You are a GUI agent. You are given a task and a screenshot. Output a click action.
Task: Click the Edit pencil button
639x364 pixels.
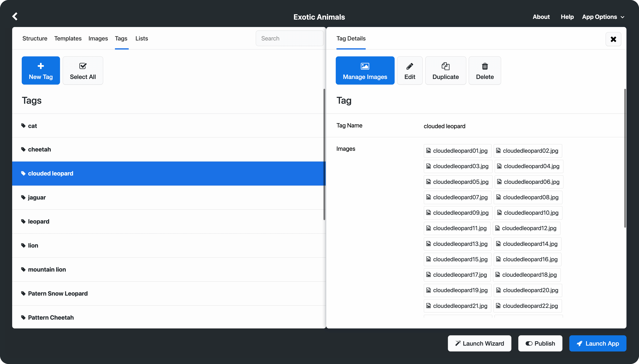[x=410, y=70]
